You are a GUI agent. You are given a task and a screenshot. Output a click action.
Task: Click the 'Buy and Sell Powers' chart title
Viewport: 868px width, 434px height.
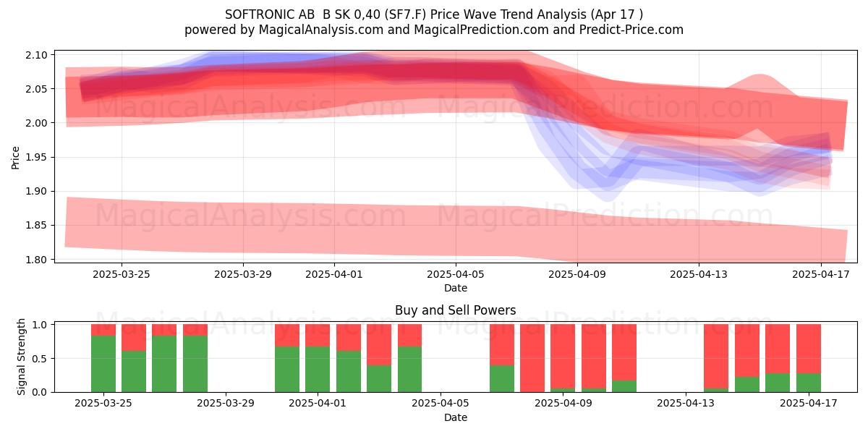(x=456, y=310)
